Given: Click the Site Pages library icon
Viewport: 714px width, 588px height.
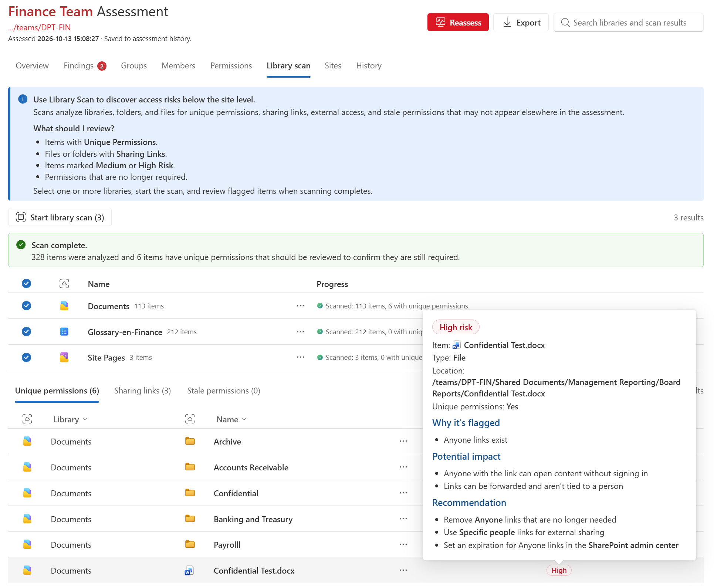Looking at the screenshot, I should pyautogui.click(x=64, y=357).
